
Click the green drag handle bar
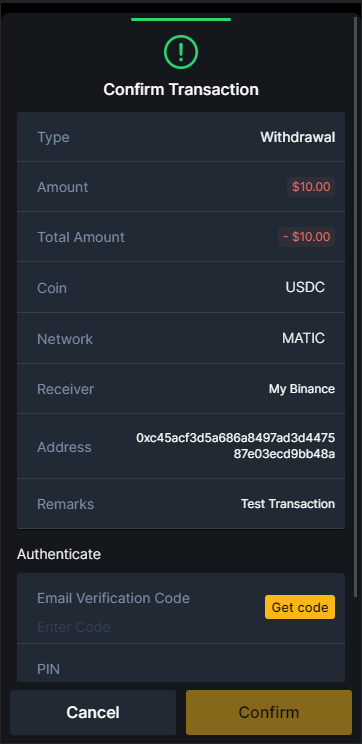tap(181, 19)
